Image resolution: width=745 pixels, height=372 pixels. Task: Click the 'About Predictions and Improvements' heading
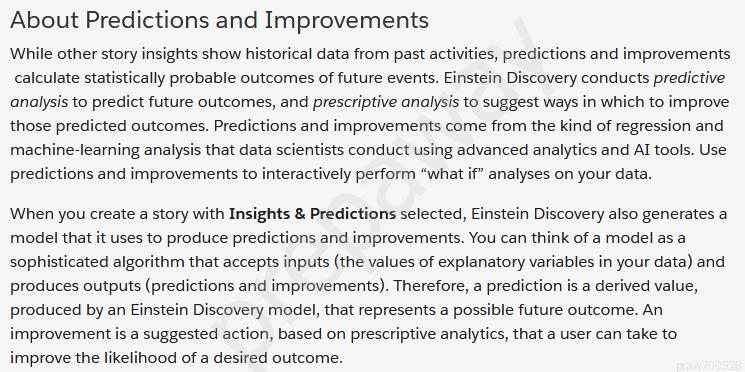pyautogui.click(x=219, y=20)
